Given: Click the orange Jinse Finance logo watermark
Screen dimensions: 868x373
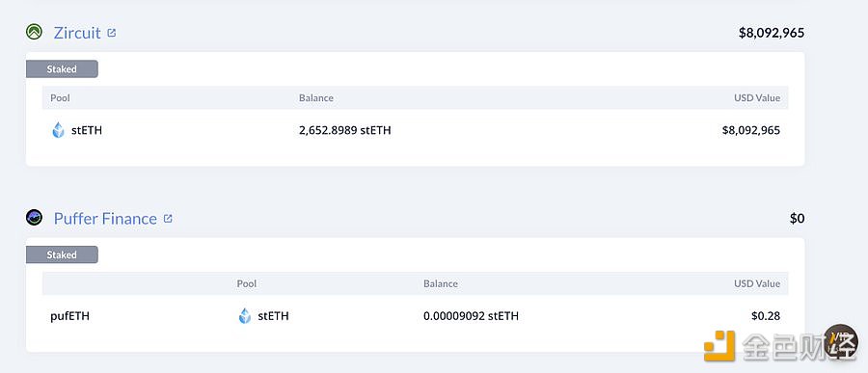Looking at the screenshot, I should [719, 346].
